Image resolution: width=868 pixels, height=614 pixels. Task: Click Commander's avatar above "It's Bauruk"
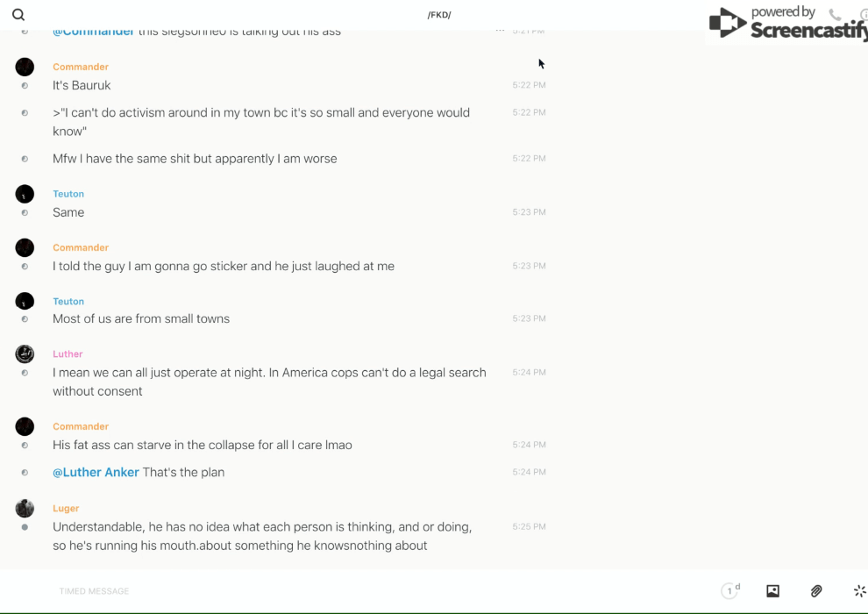[25, 67]
